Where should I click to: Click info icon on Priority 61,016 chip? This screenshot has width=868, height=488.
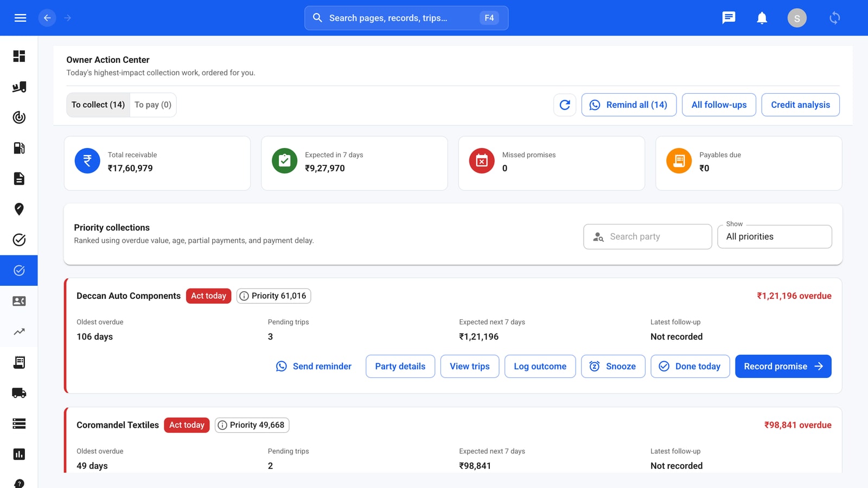point(244,296)
